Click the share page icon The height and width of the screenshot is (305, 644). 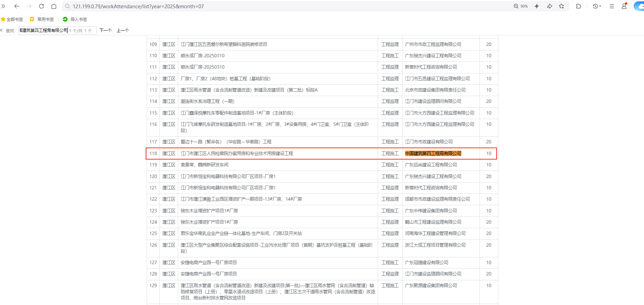[549, 6]
